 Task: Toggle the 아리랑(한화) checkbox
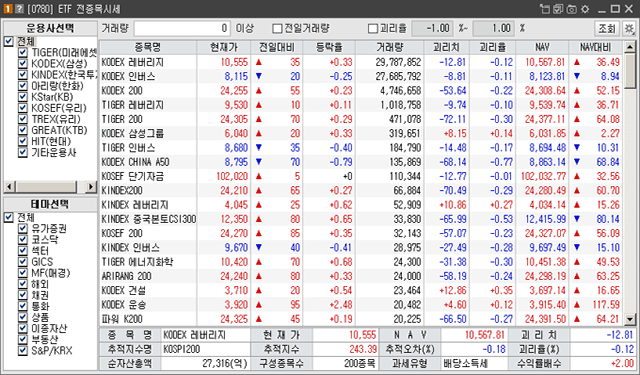23,86
